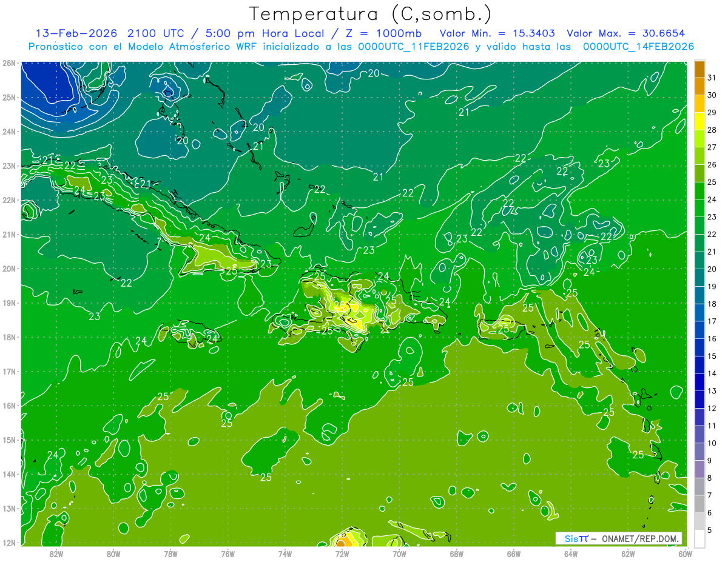The image size is (728, 562).
Task: Click the "25N" latitude axis label
Action: 8,98
